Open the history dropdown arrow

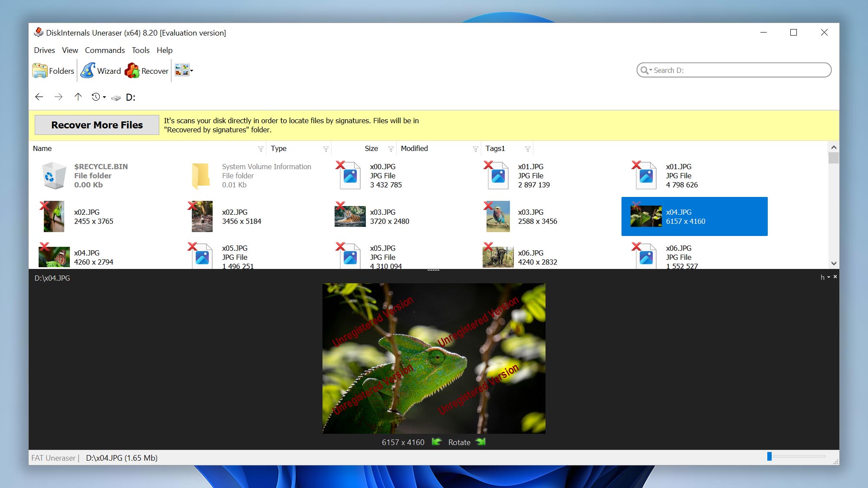[104, 97]
